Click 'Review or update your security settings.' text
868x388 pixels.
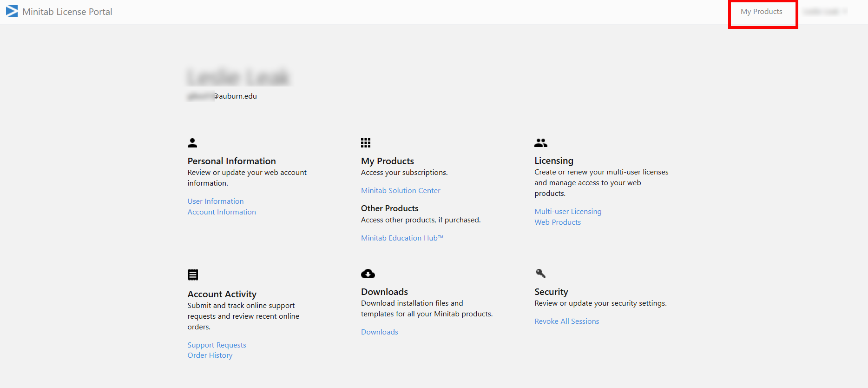[601, 303]
